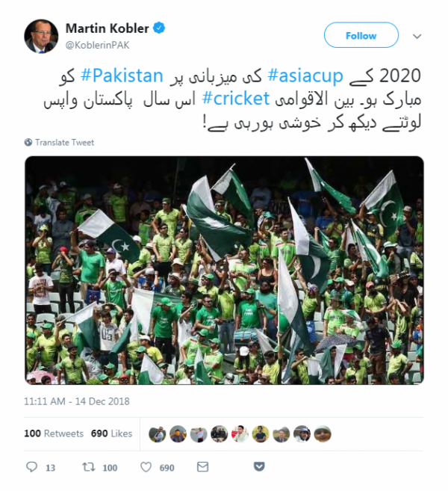Show the 690 Likes list
The image size is (448, 491).
pyautogui.click(x=111, y=433)
